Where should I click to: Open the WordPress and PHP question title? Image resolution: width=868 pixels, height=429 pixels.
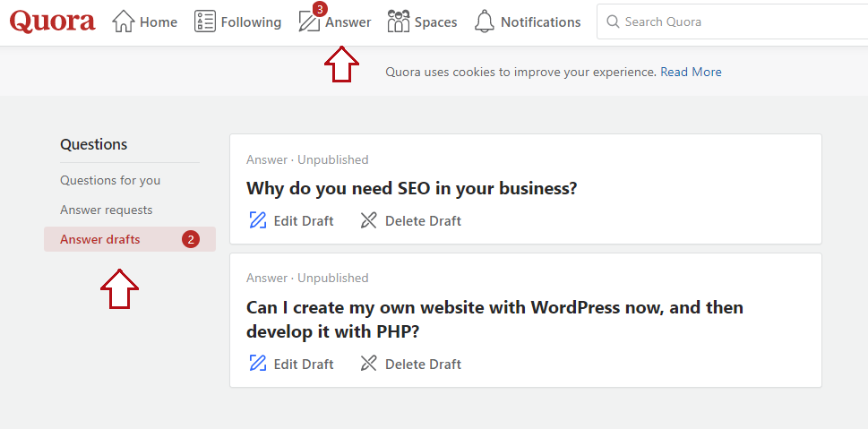tap(494, 319)
